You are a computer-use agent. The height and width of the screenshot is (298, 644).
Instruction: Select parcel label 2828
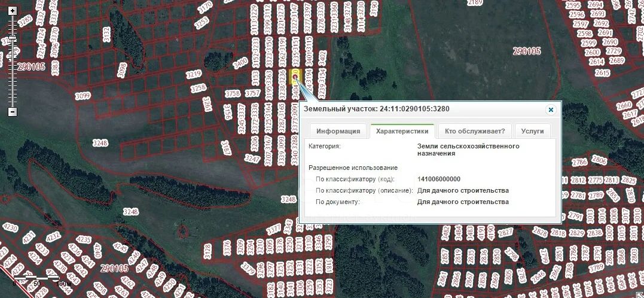click(539, 232)
